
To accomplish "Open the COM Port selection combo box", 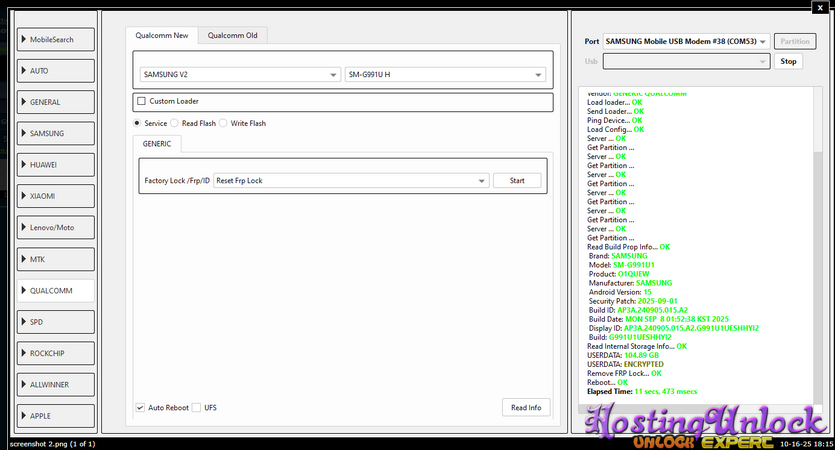I will point(686,41).
